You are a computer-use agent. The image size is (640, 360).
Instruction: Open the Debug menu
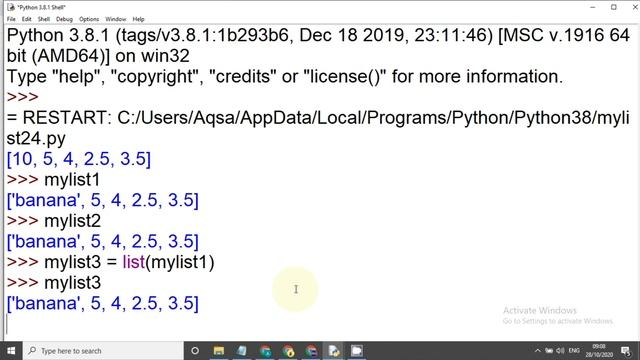click(64, 19)
